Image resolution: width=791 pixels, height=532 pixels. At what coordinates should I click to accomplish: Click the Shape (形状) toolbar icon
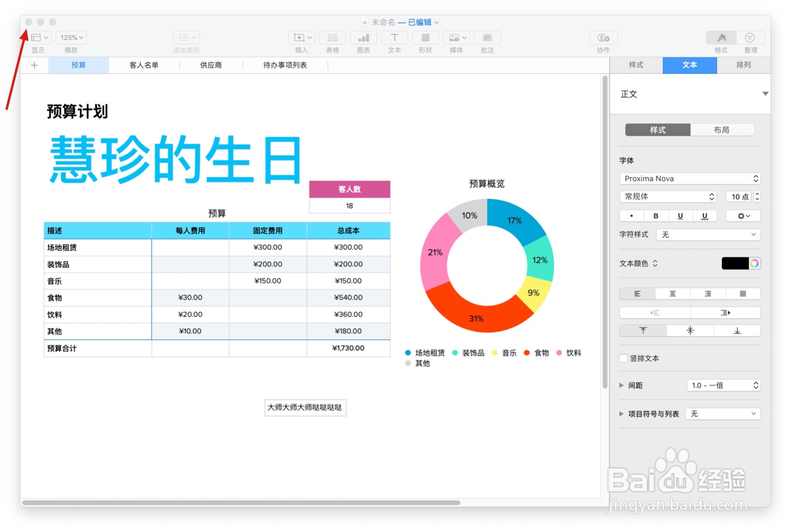point(425,37)
